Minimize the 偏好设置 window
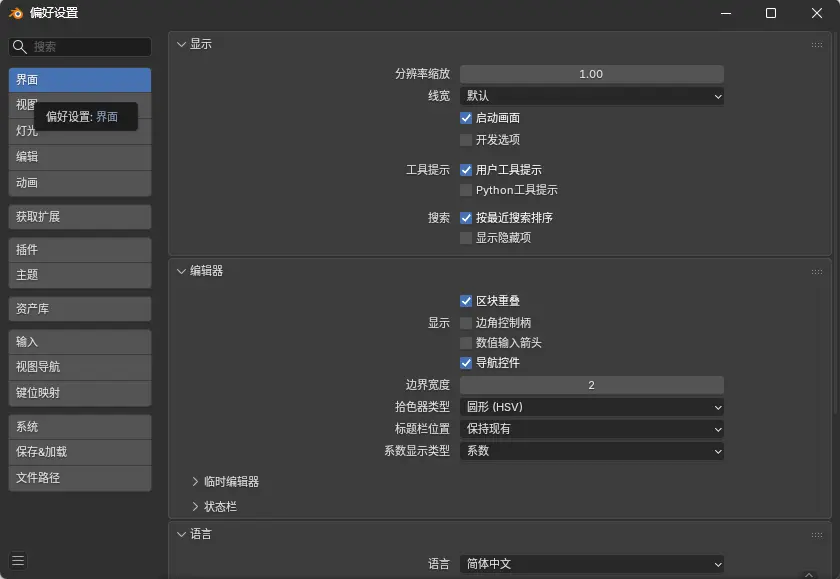840x579 pixels. pos(726,13)
